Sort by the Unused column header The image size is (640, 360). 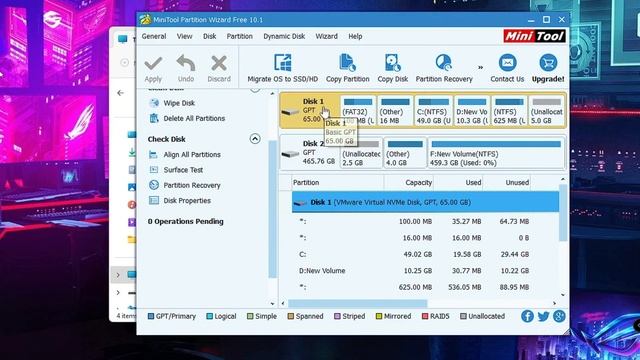[507, 182]
